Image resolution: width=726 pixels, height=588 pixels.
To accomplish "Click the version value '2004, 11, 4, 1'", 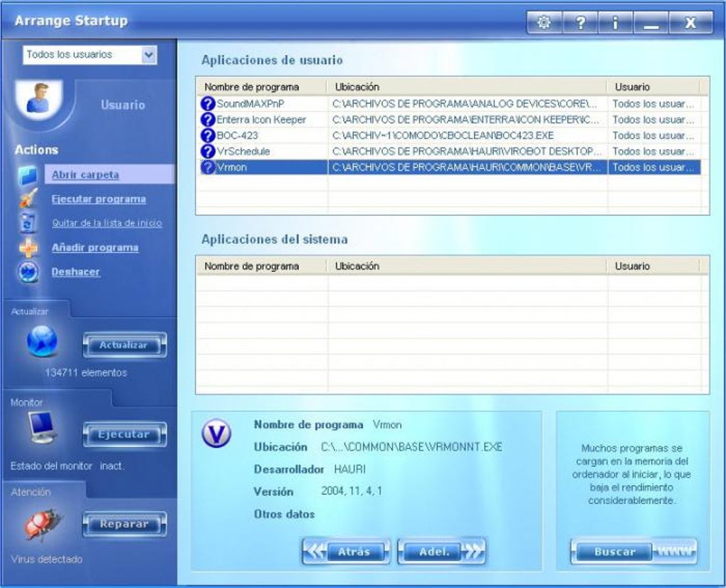I will (x=352, y=490).
